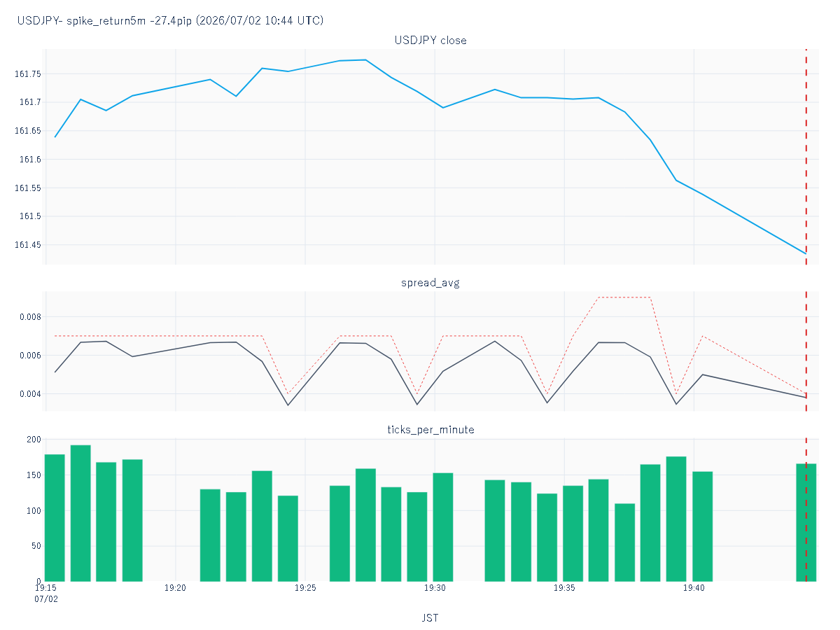Screen dimensions: 840x630
Task: Click the 19:25 x-axis tick label
Action: [305, 589]
